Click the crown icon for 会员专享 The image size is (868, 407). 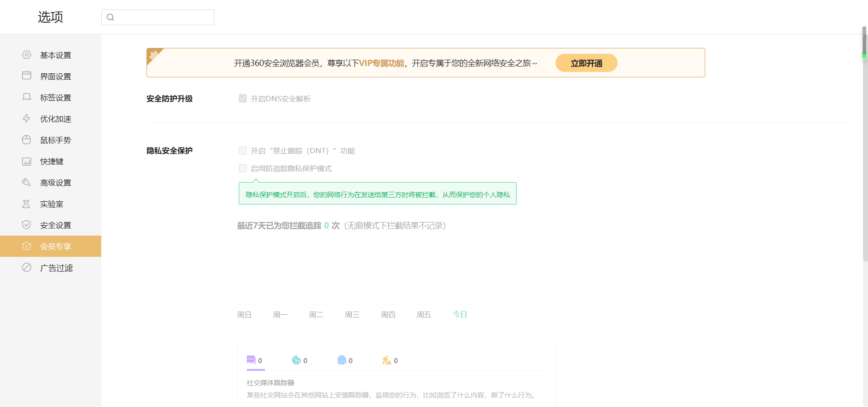coord(26,246)
